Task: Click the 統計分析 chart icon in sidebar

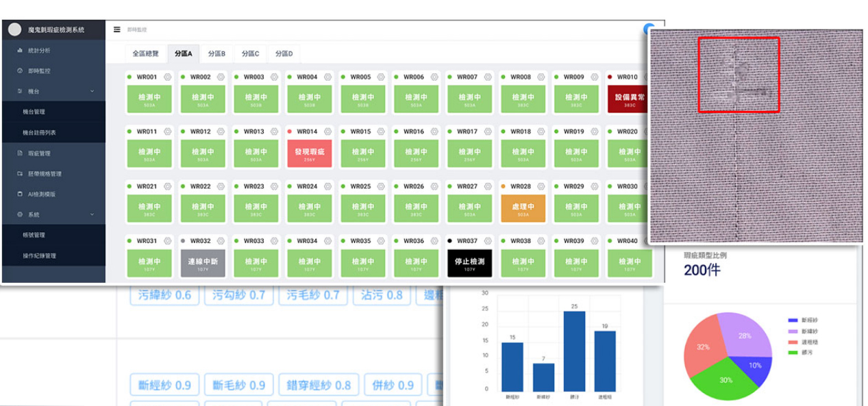Action: pyautogui.click(x=20, y=51)
